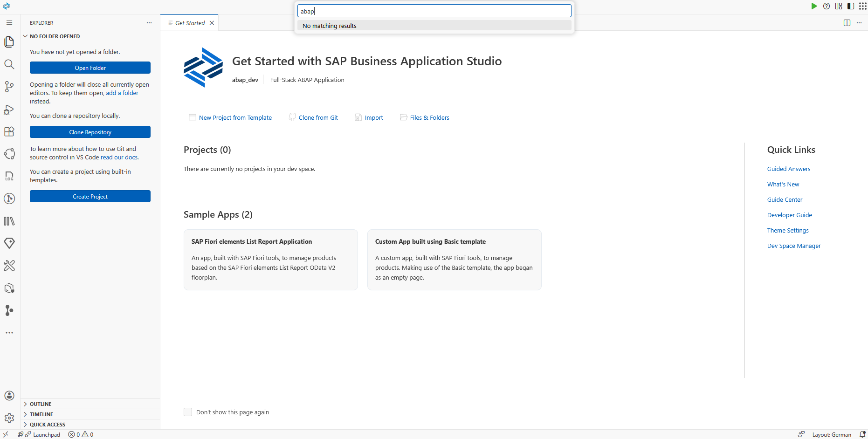Show additional activity bar views ellipsis
868x439 pixels.
point(9,333)
